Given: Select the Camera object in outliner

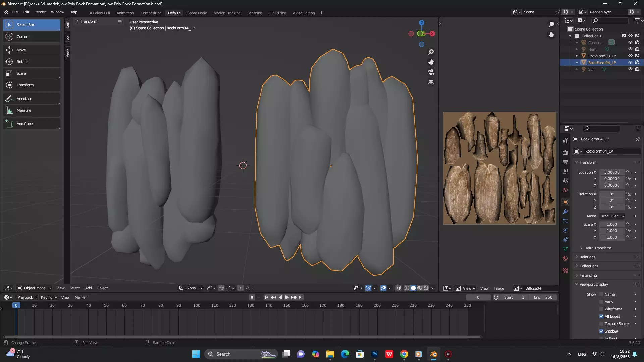Looking at the screenshot, I should 594,42.
